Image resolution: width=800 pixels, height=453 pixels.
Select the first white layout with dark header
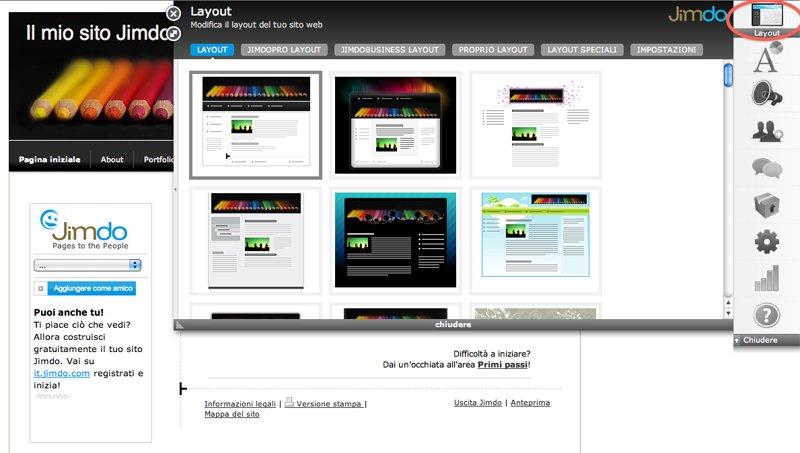256,125
